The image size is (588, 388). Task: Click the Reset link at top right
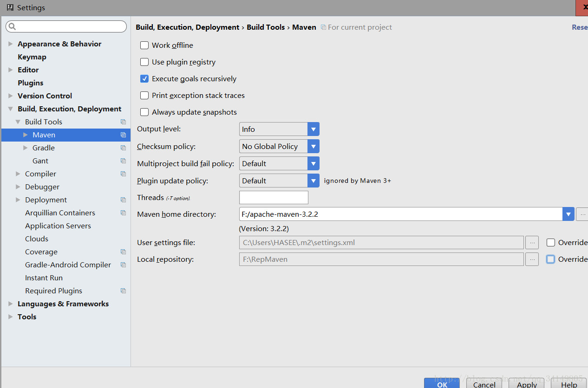580,27
